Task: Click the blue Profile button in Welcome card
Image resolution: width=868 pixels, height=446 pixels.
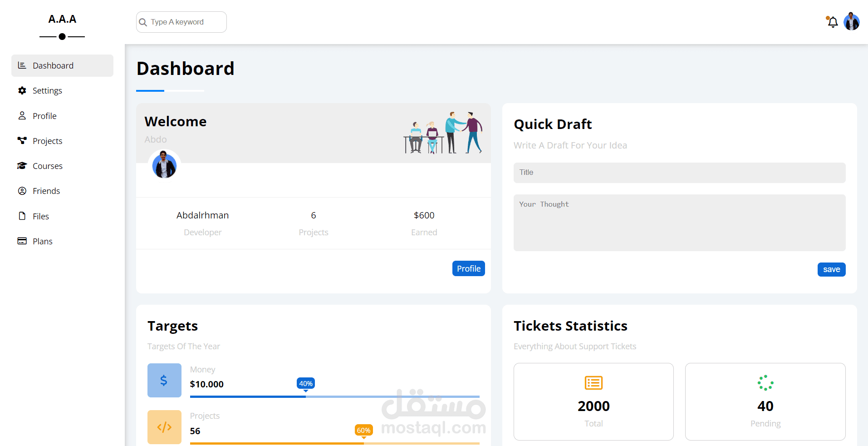Action: pyautogui.click(x=469, y=268)
